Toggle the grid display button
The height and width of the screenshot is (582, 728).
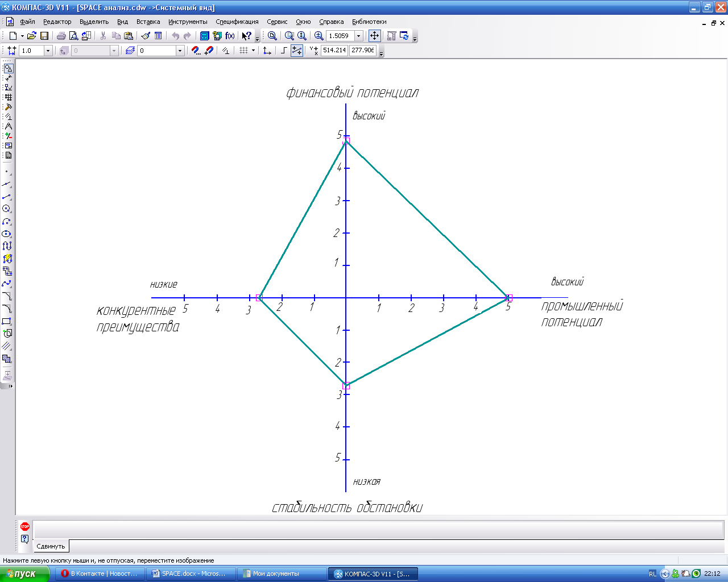pos(243,51)
